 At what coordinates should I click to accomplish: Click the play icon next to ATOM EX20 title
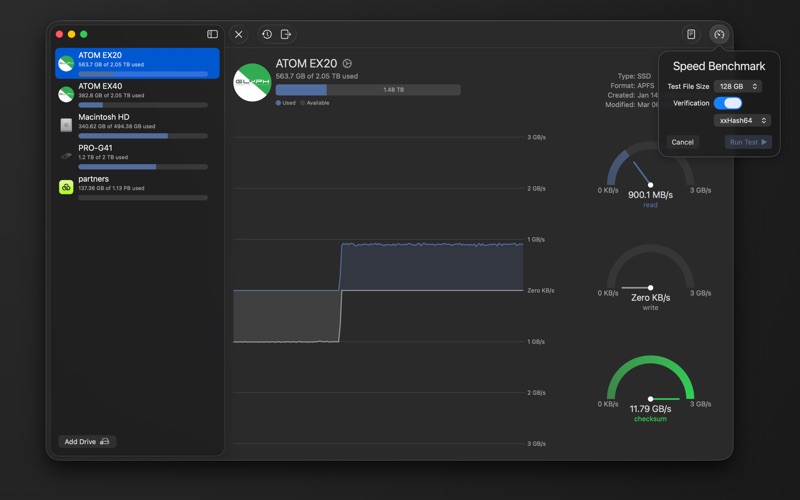[x=347, y=63]
